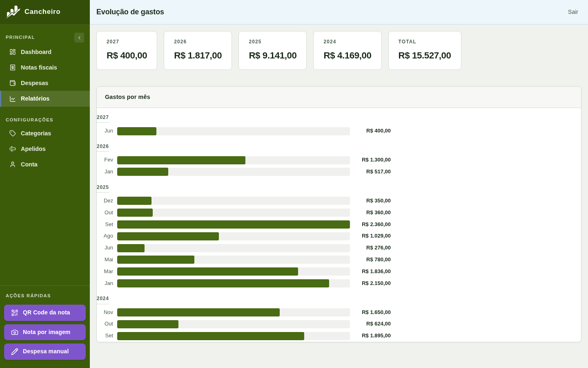588x368 pixels.
Task: Go to the Despesas page
Action: tap(45, 83)
